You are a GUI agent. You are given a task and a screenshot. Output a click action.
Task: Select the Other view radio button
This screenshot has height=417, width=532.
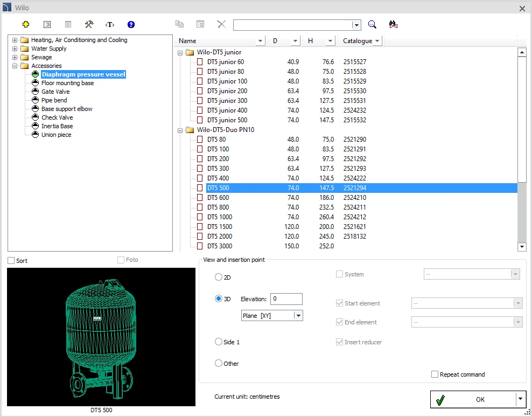219,363
